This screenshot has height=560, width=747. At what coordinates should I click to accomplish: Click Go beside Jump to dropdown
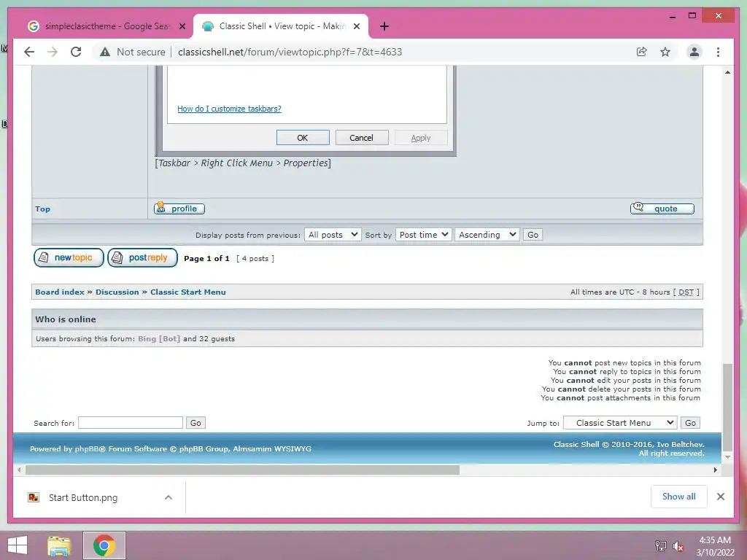[x=690, y=423]
